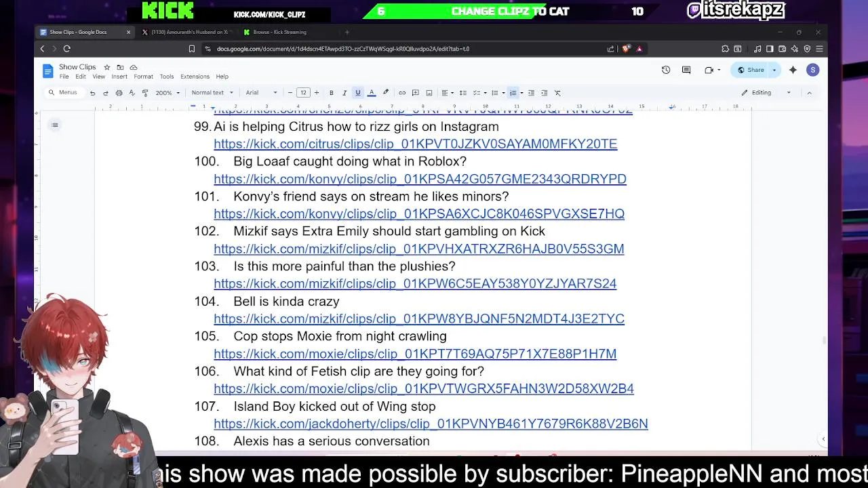Toggle Bold formatting

[x=331, y=93]
